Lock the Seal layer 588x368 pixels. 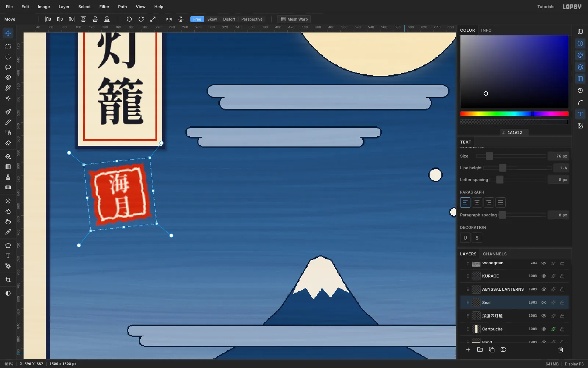click(562, 302)
